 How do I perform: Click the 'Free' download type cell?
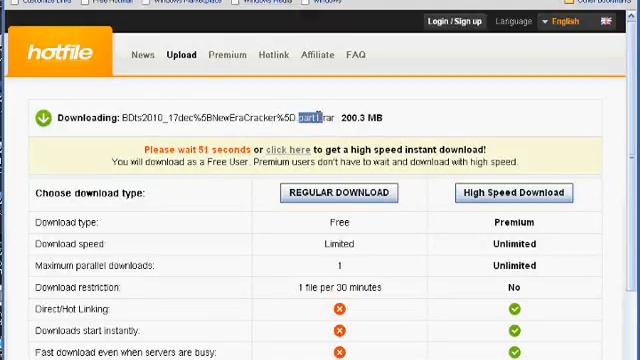[x=339, y=222]
